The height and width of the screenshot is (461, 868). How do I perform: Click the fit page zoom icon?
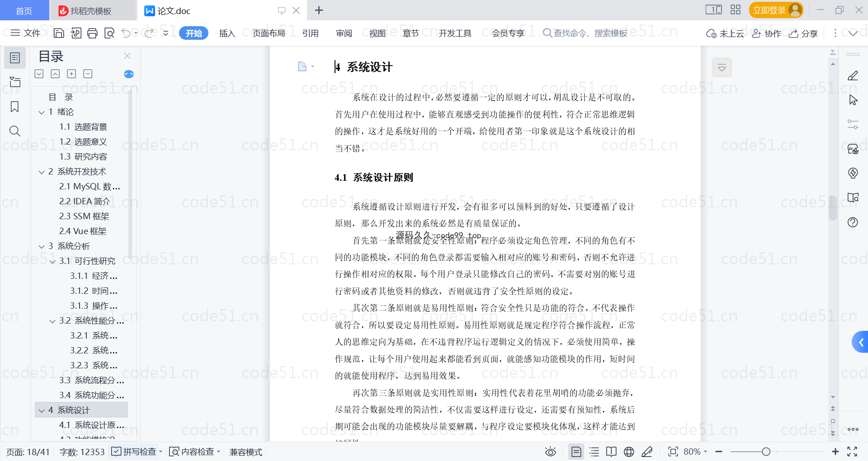(673, 452)
